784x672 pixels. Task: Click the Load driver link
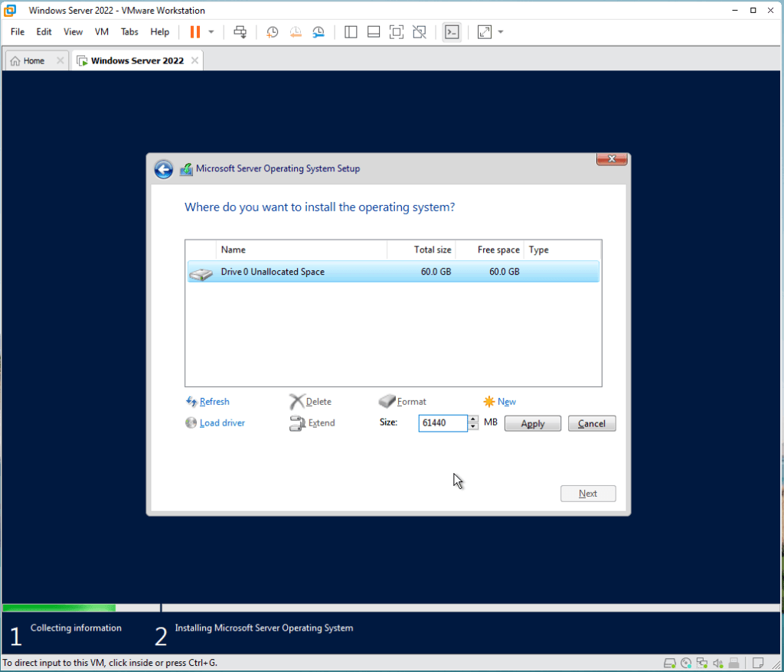tap(222, 423)
